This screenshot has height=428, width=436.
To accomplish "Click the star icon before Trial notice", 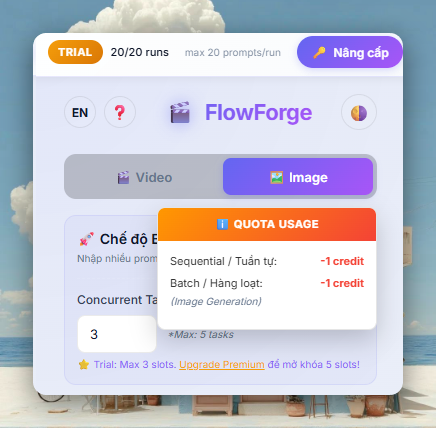I will coord(84,365).
